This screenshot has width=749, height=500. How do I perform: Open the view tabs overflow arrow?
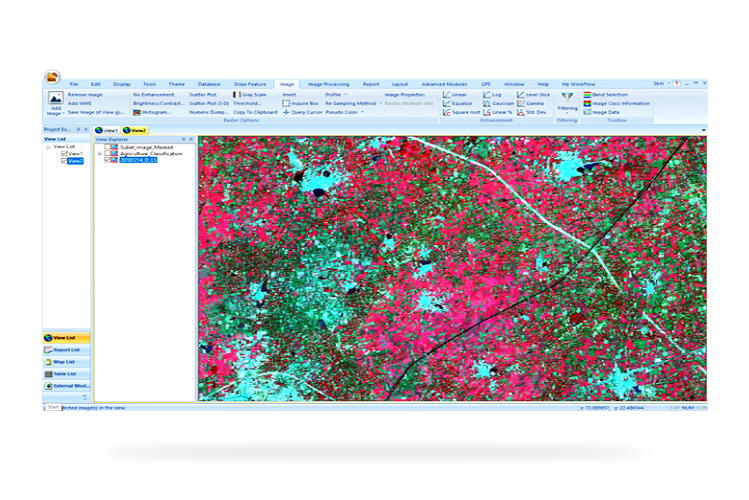[x=703, y=130]
